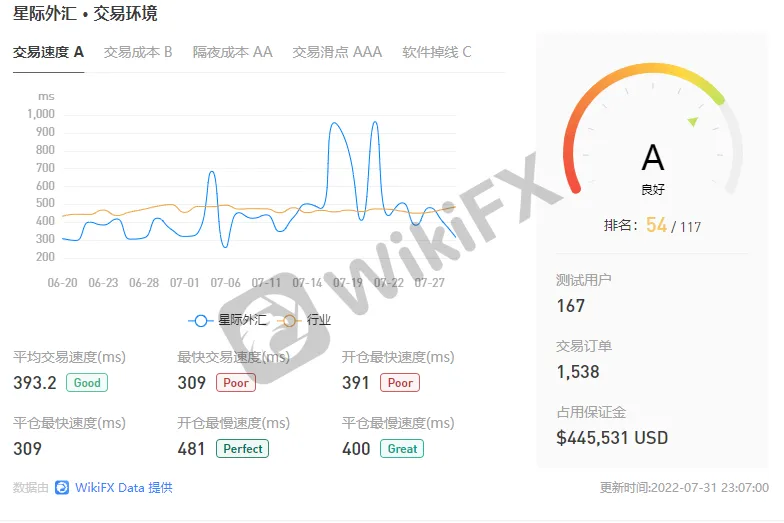Click the 1,000 y-axis label

pos(41,114)
